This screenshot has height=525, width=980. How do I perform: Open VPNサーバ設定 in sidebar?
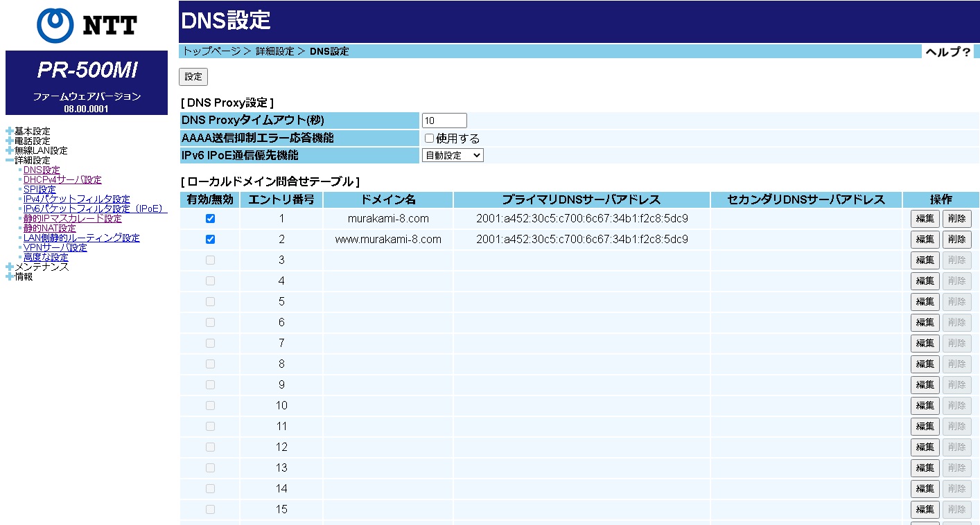pos(55,248)
